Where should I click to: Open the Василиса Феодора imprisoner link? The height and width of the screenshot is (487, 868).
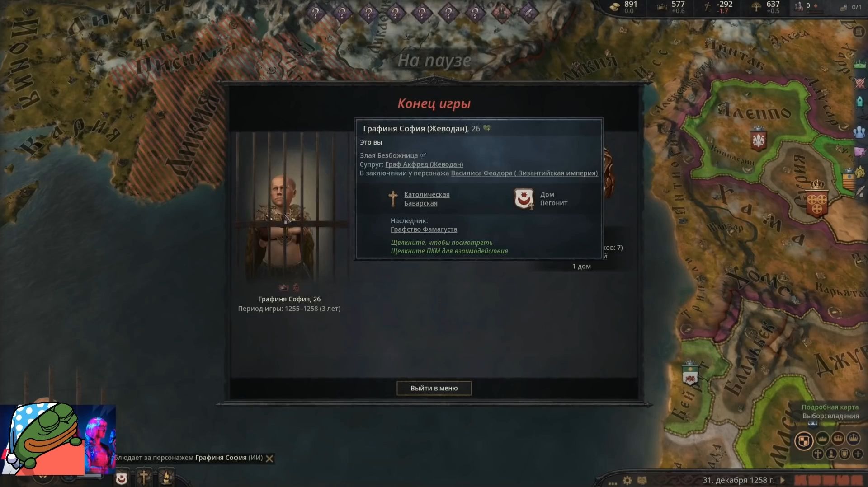tap(524, 173)
